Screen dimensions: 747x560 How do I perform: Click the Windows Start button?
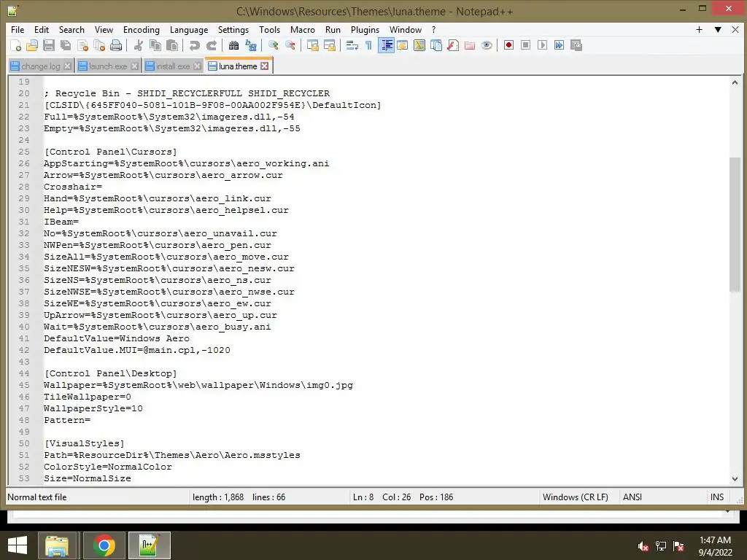(18, 545)
